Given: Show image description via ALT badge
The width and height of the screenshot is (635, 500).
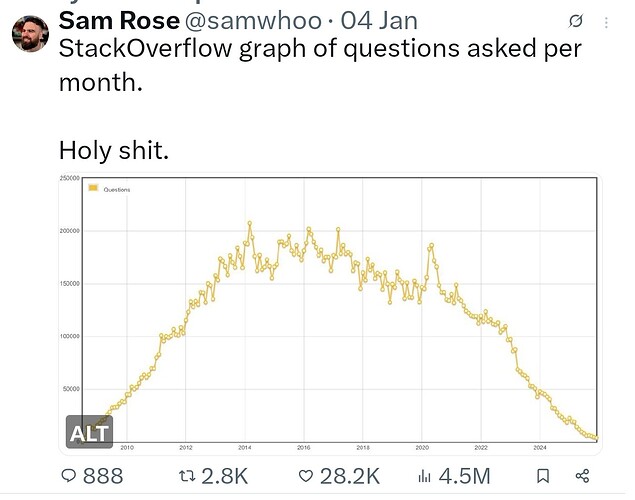Looking at the screenshot, I should click(88, 434).
